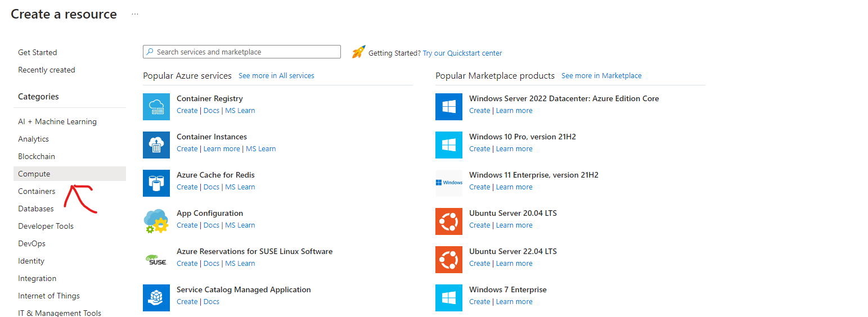Click Create under App Configuration
Viewport: 868px width, 317px height.
tap(187, 225)
